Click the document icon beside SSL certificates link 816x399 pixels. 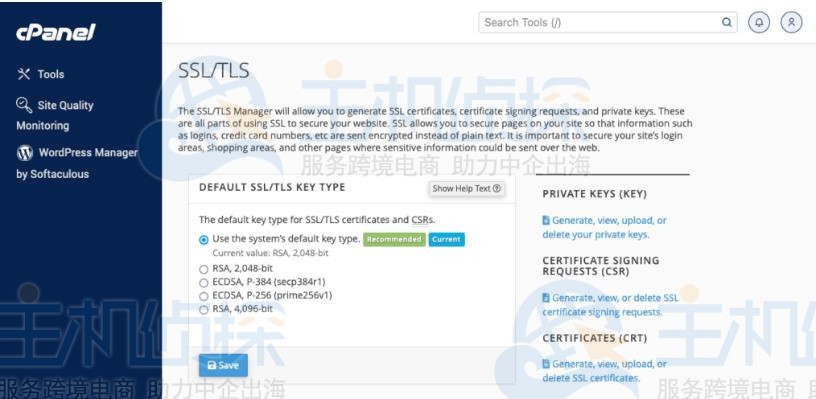(x=546, y=364)
